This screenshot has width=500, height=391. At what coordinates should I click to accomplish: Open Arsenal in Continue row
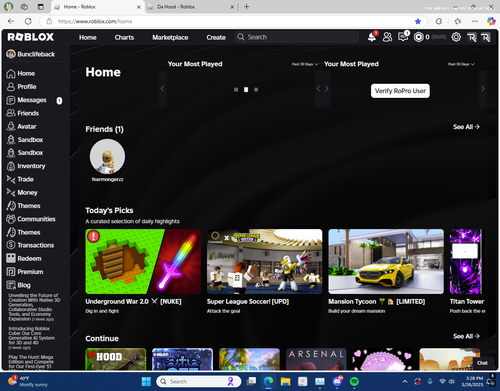click(316, 359)
